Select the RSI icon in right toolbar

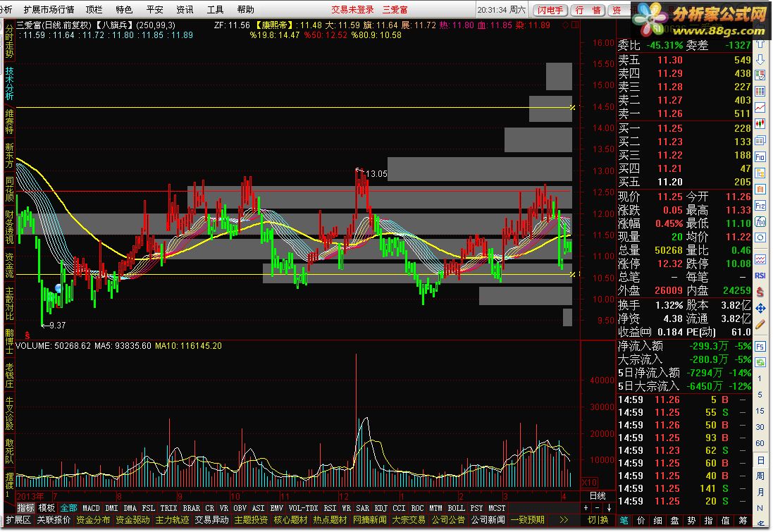760,276
